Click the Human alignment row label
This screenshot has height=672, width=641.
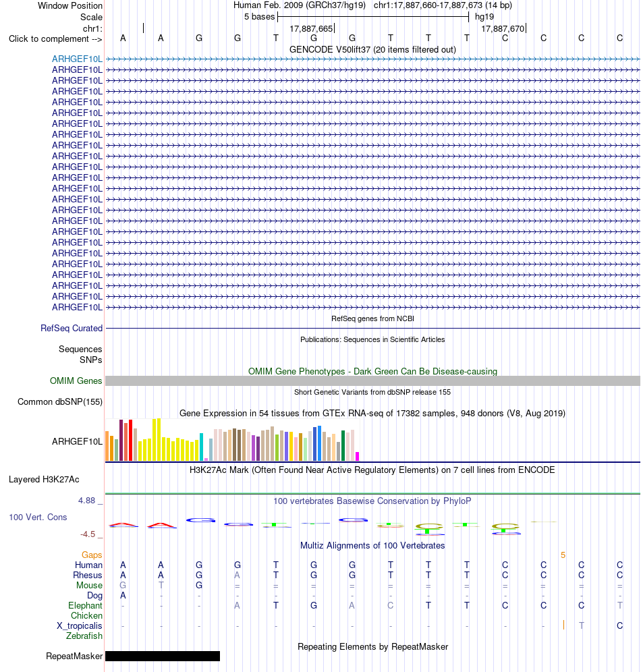click(88, 565)
